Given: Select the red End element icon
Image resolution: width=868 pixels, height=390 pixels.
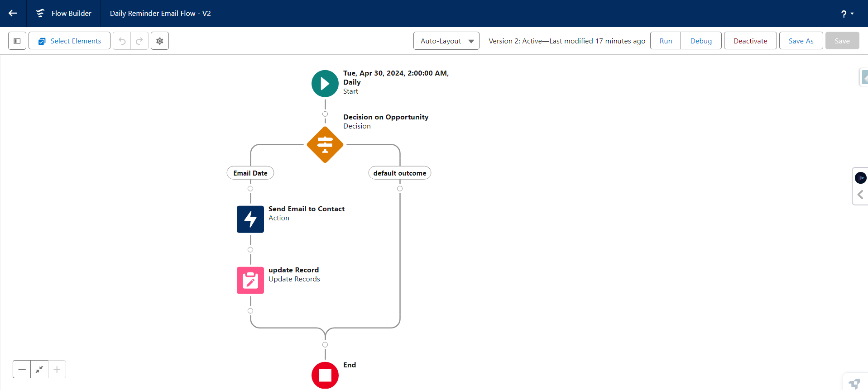Looking at the screenshot, I should pyautogui.click(x=325, y=375).
